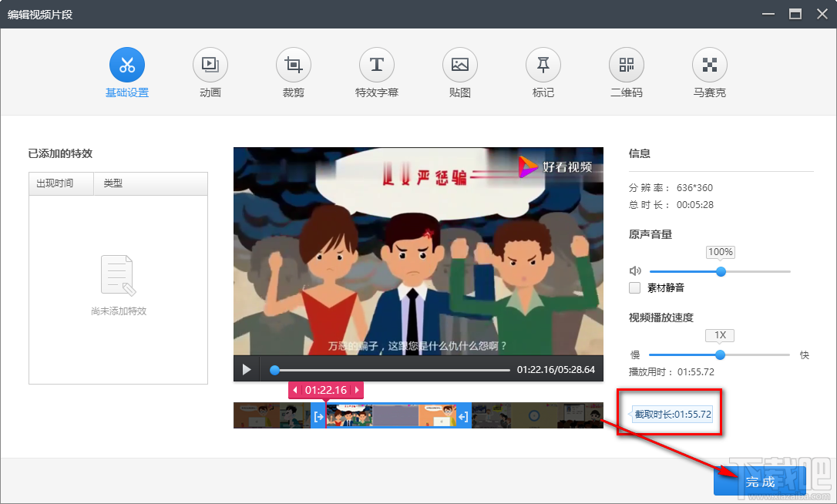The width and height of the screenshot is (837, 504).
Task: Click the video preview frame
Action: (418, 251)
